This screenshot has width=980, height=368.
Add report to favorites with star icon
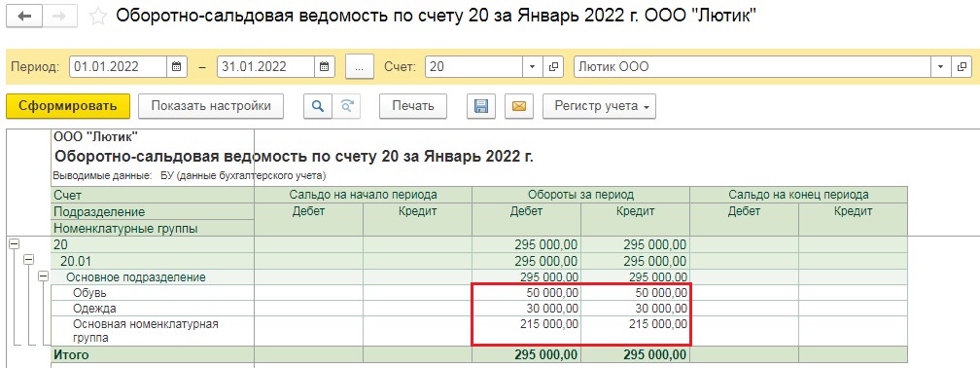[x=98, y=17]
